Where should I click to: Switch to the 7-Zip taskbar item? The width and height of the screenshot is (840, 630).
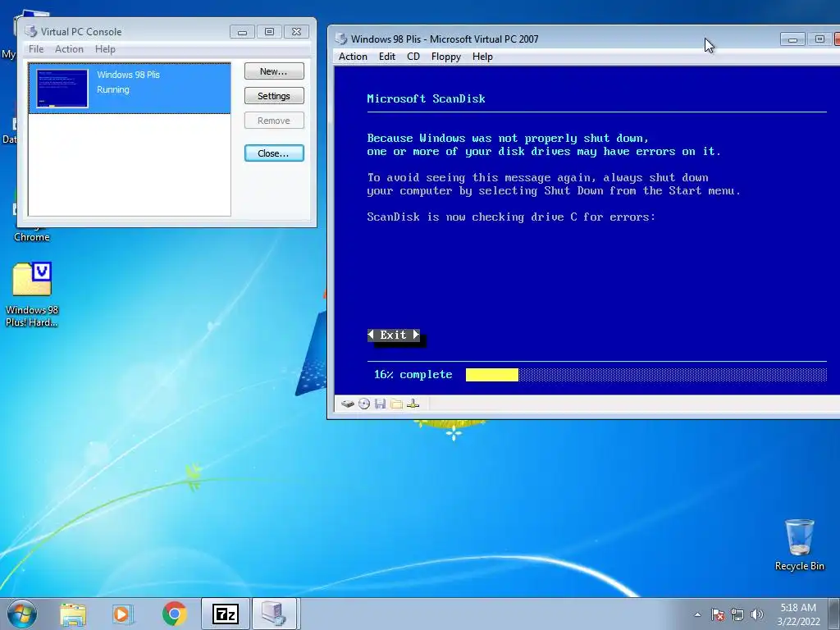click(x=225, y=614)
